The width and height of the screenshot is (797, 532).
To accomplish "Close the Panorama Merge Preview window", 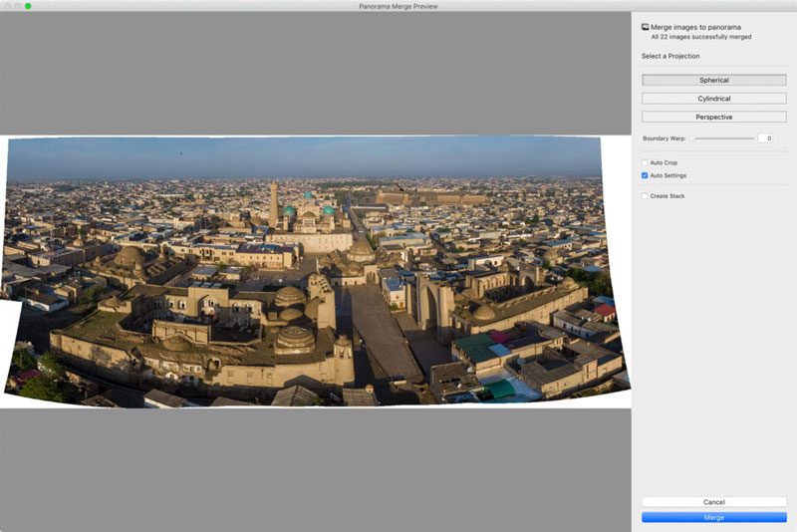I will pos(6,6).
